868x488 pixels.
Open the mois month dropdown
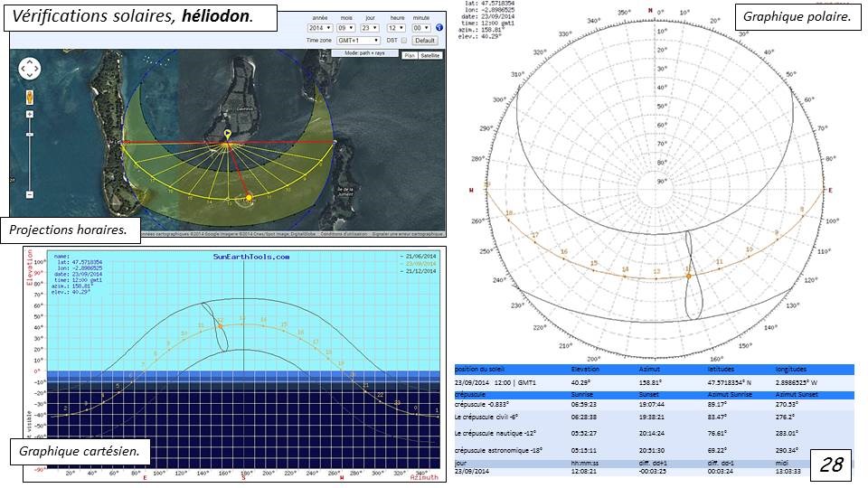point(345,28)
